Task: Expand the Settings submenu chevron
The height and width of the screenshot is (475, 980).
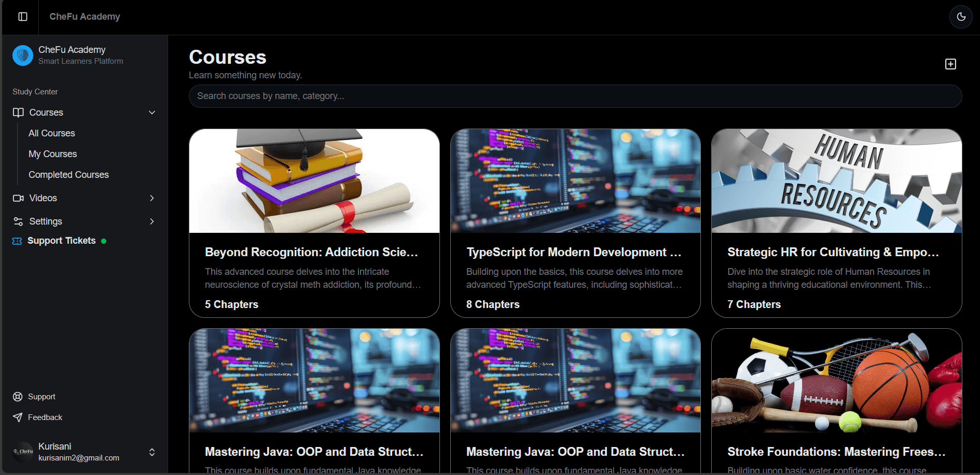Action: 152,221
